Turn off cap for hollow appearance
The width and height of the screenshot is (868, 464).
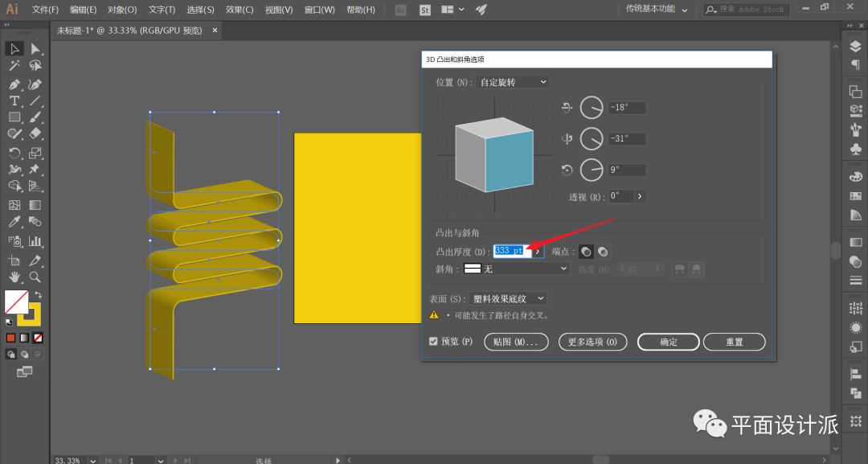click(x=602, y=252)
